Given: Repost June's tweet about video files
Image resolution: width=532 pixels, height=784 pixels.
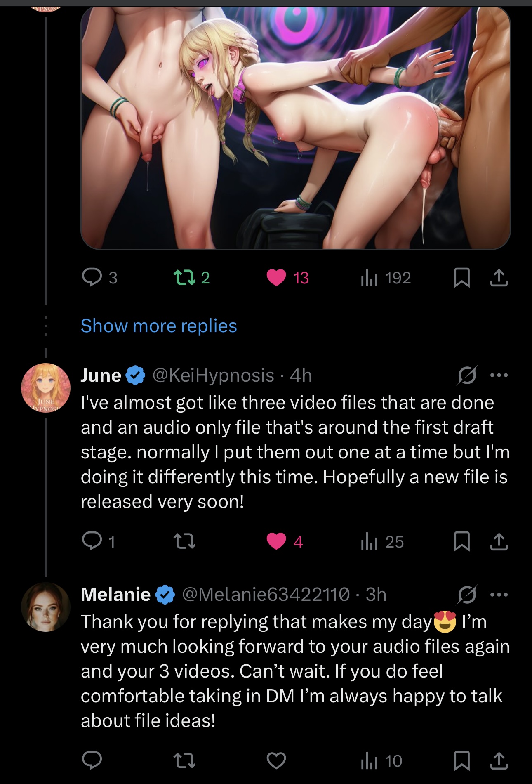Looking at the screenshot, I should pyautogui.click(x=184, y=541).
